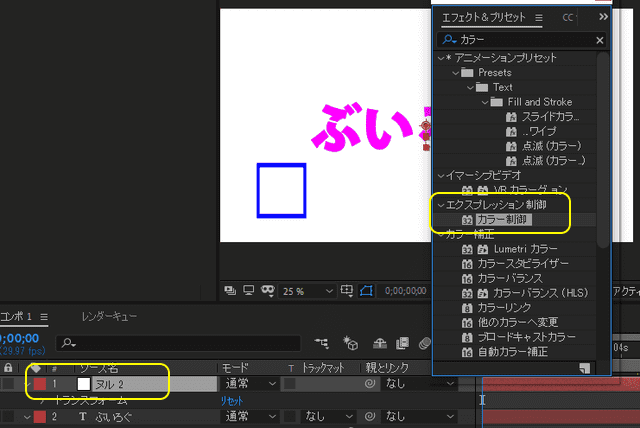Click the folder icon for Text
This screenshot has height=428, width=640.
coord(482,87)
